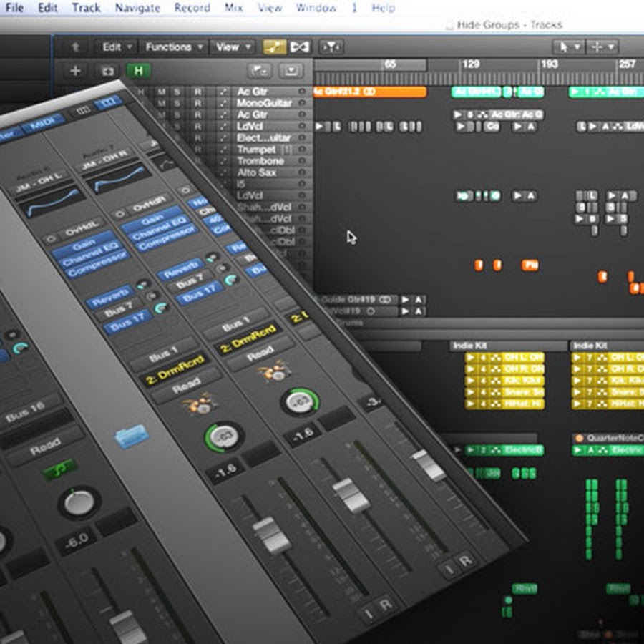This screenshot has height=644, width=644.
Task: Solo the MonoGuitar track
Action: coord(177,103)
